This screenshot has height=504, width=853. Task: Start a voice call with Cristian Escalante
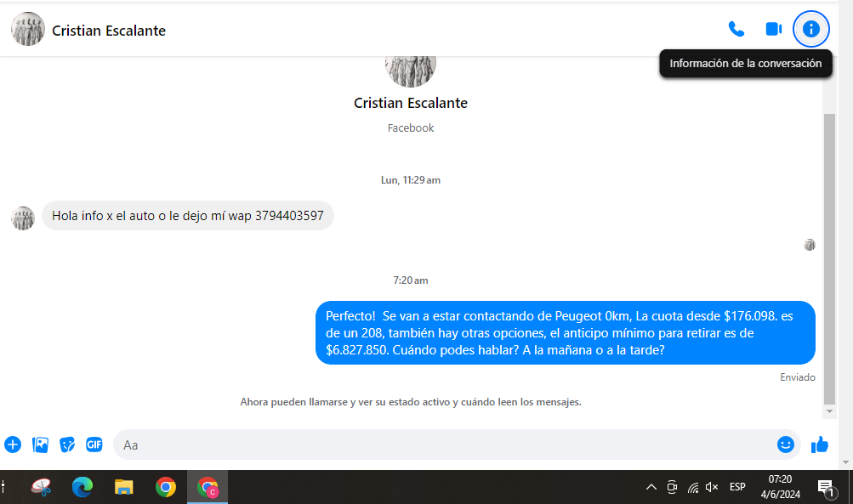point(736,30)
